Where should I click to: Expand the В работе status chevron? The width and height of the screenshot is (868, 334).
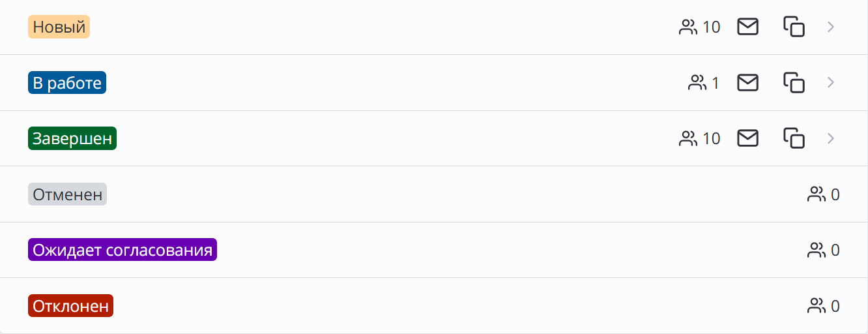831,82
